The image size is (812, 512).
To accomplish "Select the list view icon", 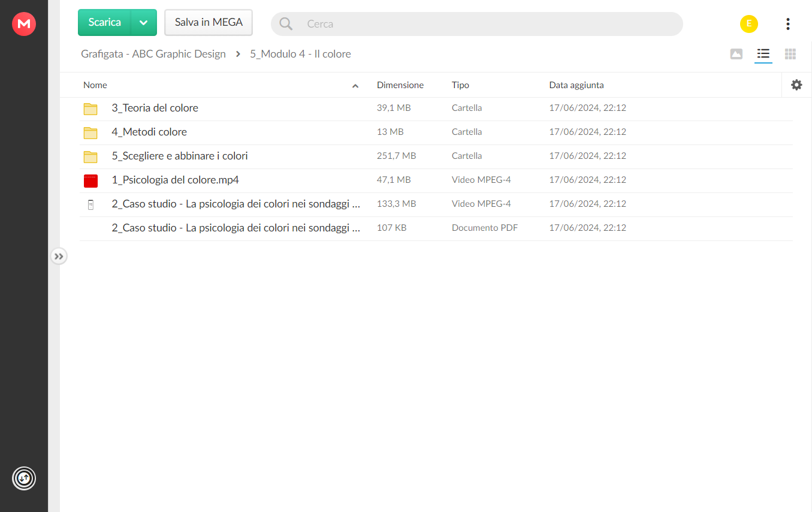I will coord(763,54).
